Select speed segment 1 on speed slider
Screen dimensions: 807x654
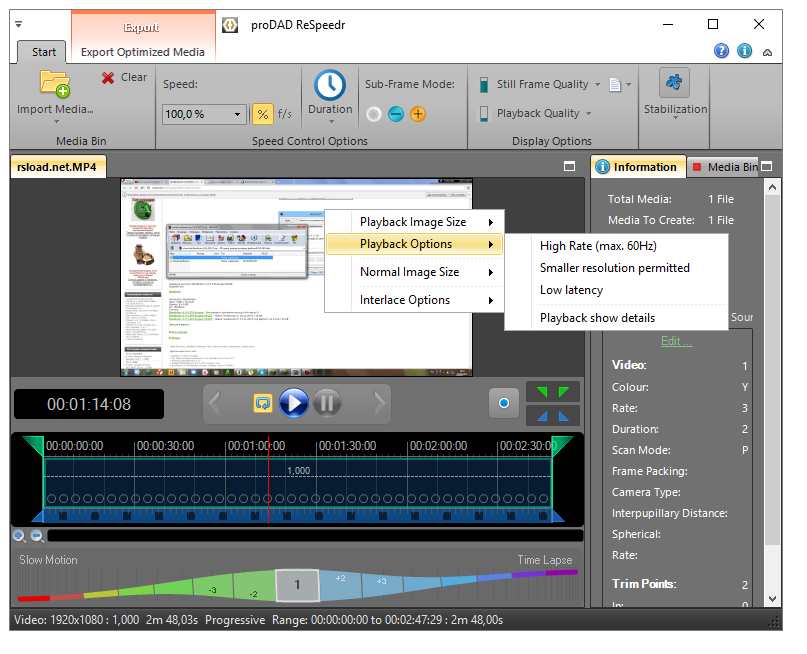(297, 585)
